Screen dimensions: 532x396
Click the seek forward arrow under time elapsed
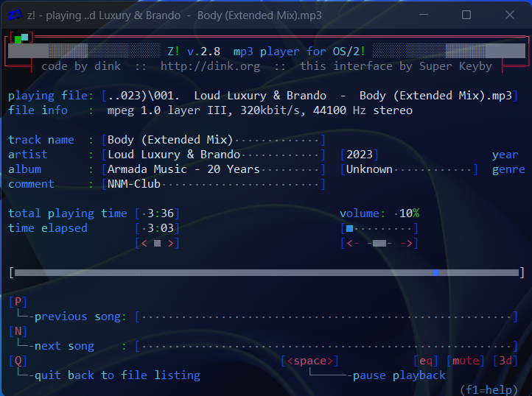click(171, 243)
